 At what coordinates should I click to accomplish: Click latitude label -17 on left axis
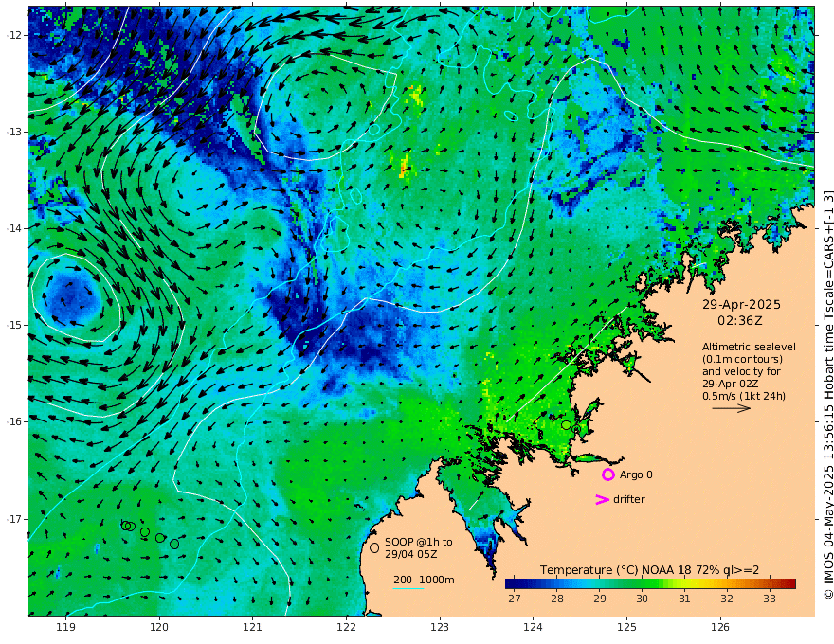click(14, 519)
